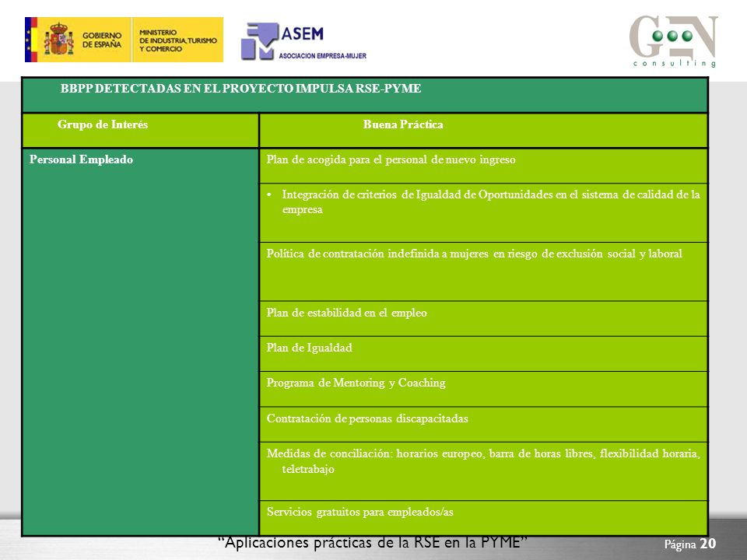Select the title 'BBPP DETECTADAS EN EL PROYECTO IMPULSA RSE-PYME'
Image resolution: width=747 pixels, height=560 pixels.
240,89
